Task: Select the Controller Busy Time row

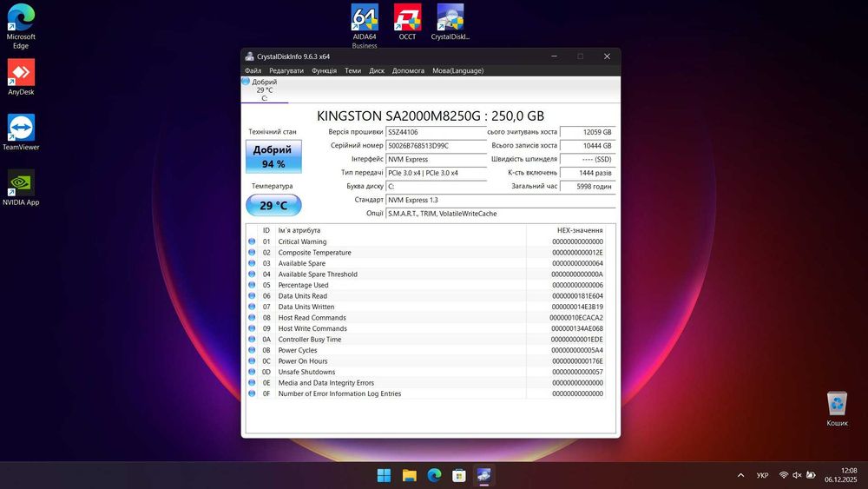Action: point(425,340)
